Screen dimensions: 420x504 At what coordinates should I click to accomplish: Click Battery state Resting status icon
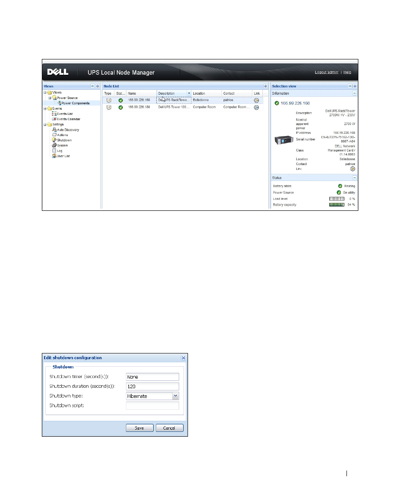[x=340, y=186]
